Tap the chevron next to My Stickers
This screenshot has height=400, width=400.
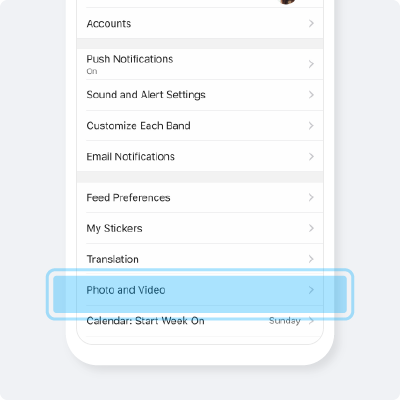point(311,228)
